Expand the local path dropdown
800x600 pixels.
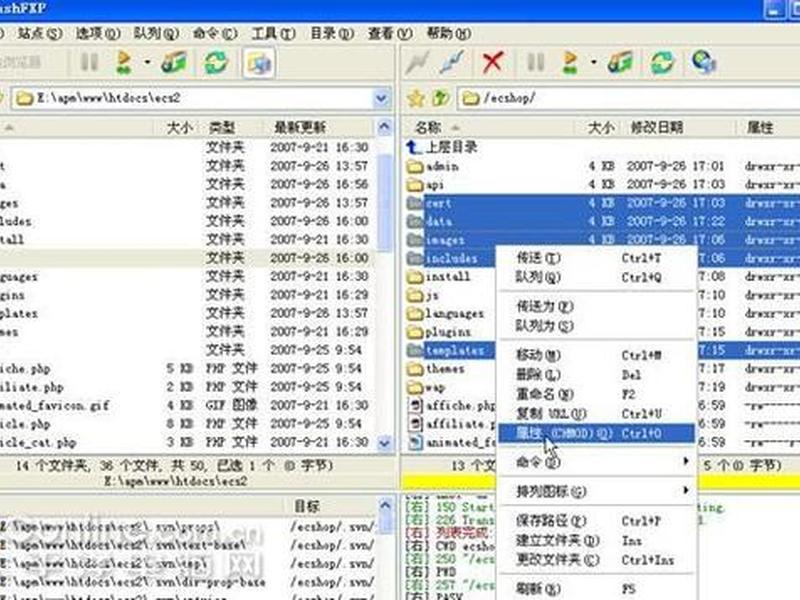[381, 98]
